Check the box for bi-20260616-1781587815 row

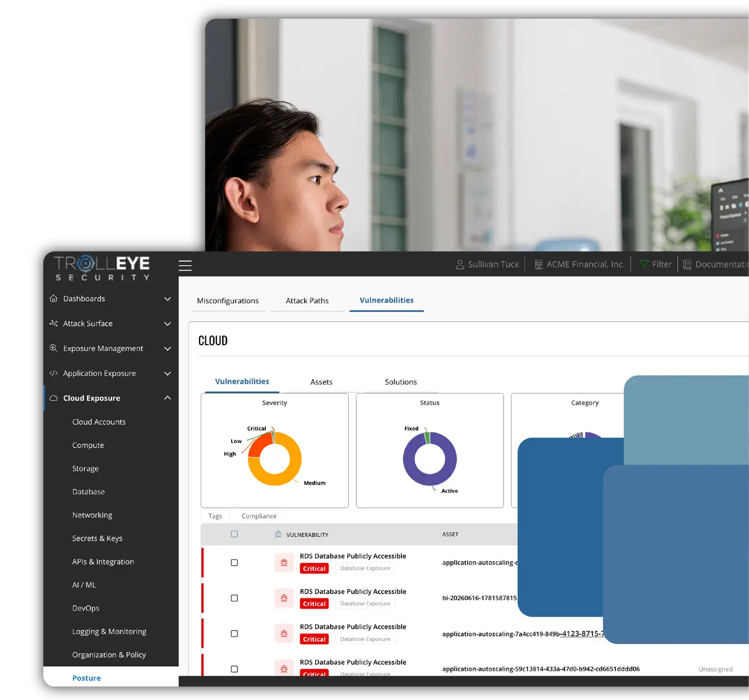click(235, 598)
